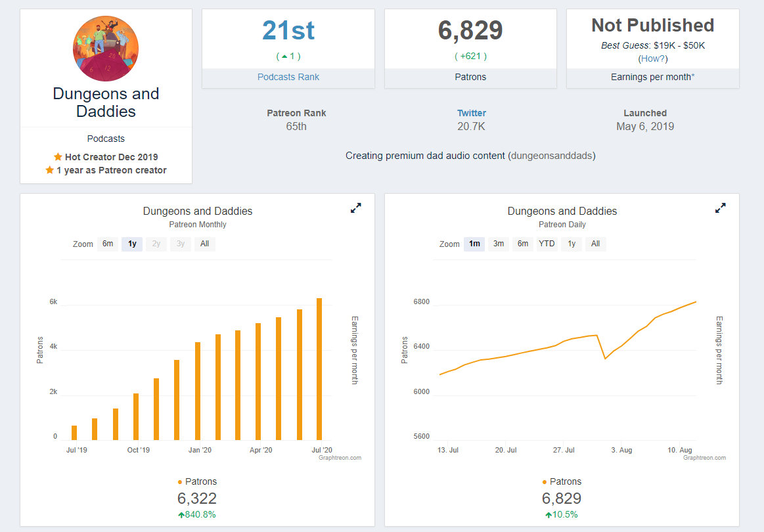This screenshot has width=764, height=532.
Task: Click the Best Guess $19K - $50K text
Action: 653,45
